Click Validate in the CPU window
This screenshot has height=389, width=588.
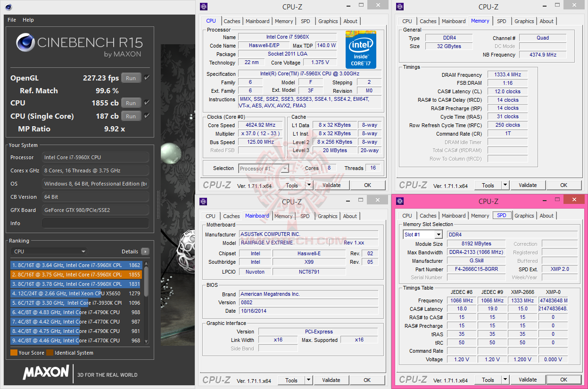[331, 186]
